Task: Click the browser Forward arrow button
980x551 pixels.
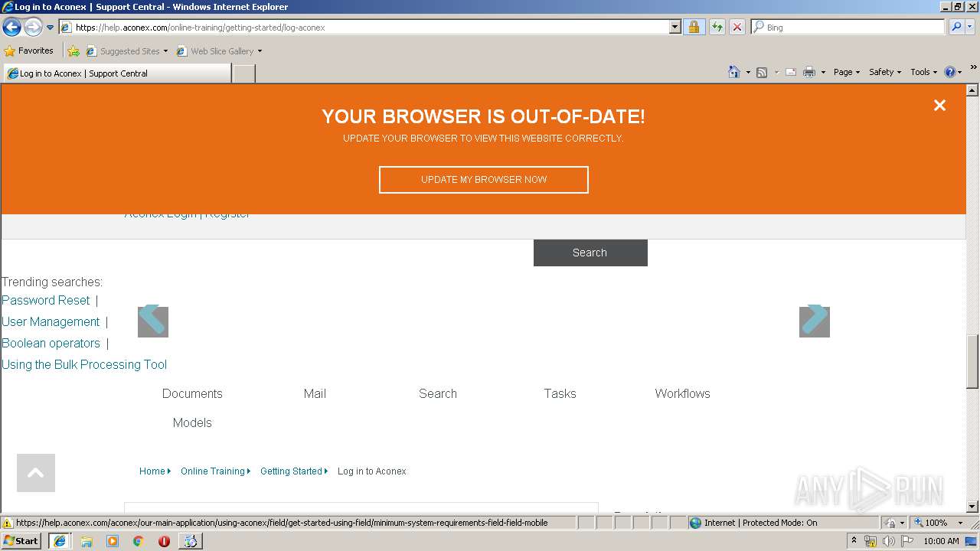Action: (33, 28)
